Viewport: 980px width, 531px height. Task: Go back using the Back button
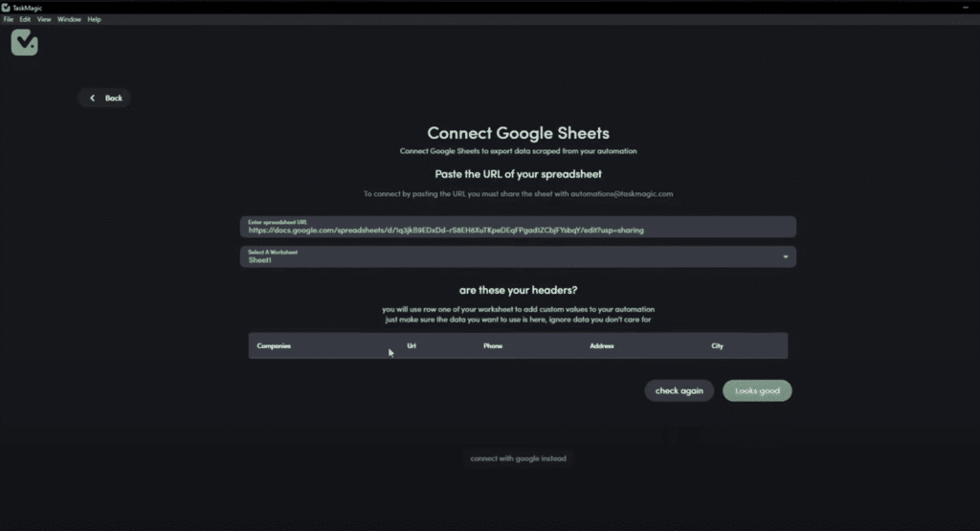tap(104, 98)
